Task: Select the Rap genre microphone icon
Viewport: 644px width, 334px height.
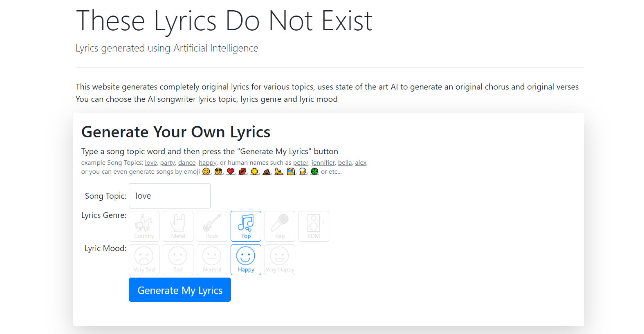Action: pos(280,226)
